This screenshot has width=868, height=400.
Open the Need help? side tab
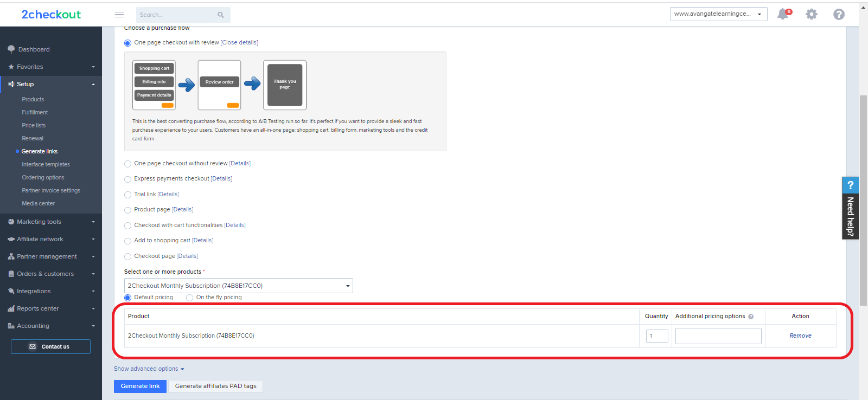click(850, 208)
